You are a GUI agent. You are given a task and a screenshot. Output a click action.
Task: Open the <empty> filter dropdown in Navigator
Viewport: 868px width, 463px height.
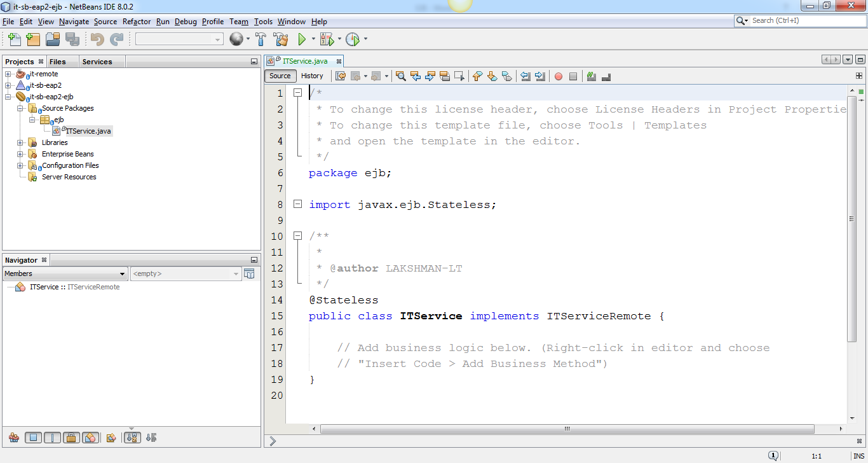[x=186, y=273]
